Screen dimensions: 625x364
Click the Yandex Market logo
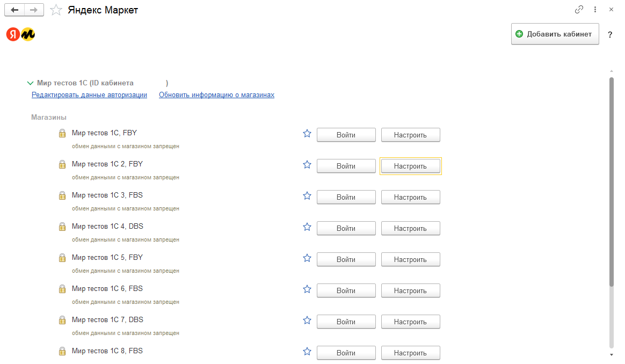21,34
